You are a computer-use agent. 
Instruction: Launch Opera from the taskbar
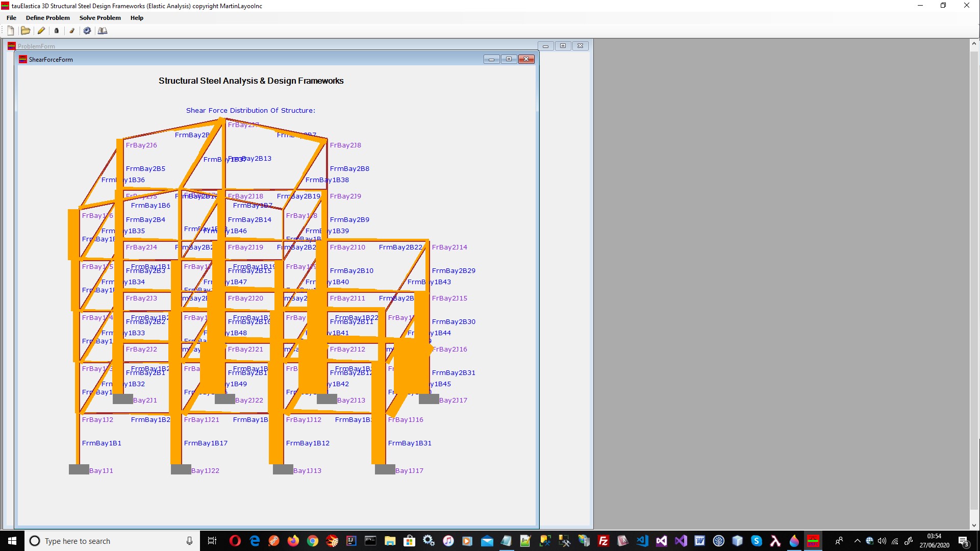coord(235,541)
